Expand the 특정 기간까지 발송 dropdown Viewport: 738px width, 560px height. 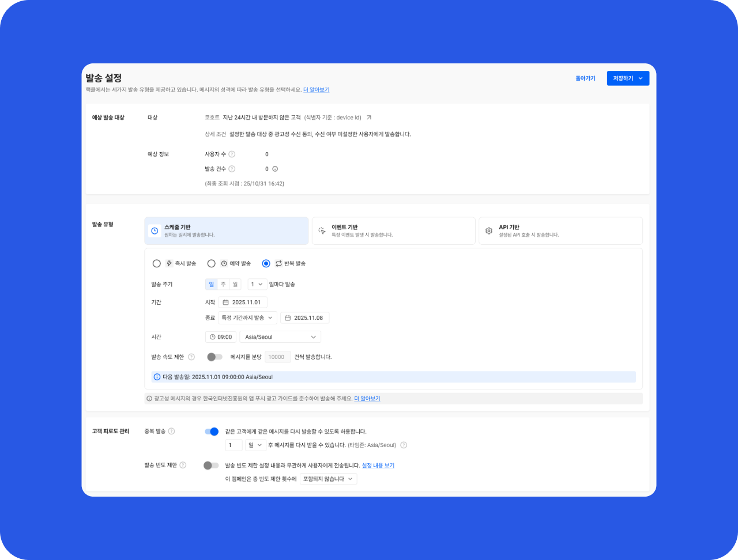[x=247, y=318]
